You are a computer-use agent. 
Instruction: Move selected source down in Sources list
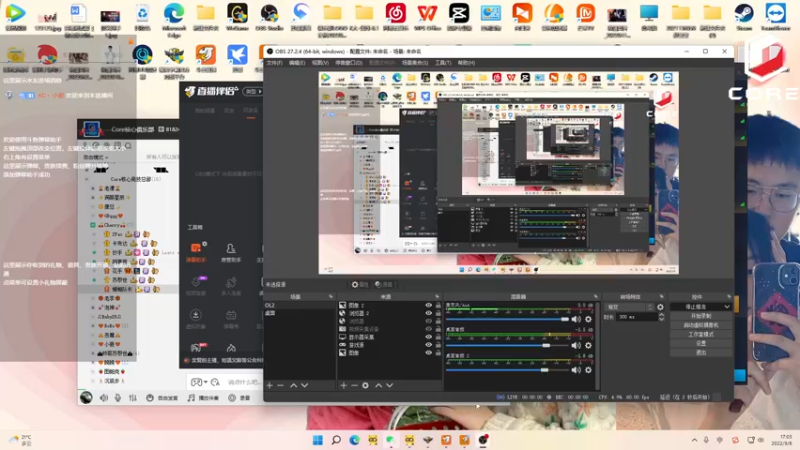[390, 386]
